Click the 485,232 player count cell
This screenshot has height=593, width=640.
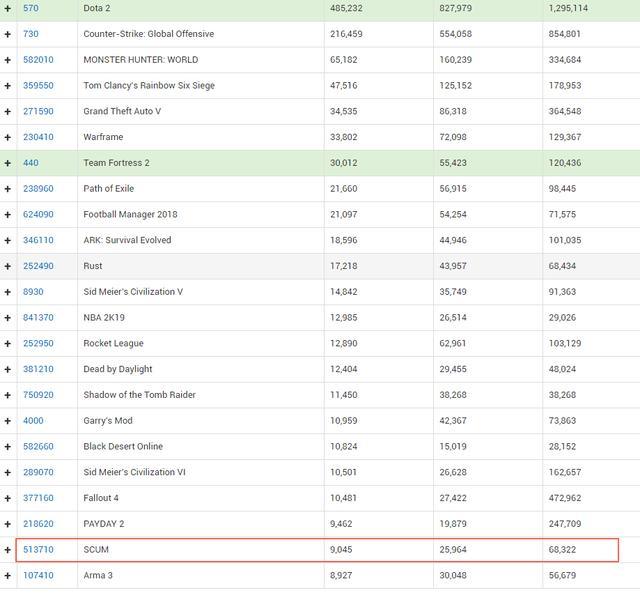[x=346, y=8]
